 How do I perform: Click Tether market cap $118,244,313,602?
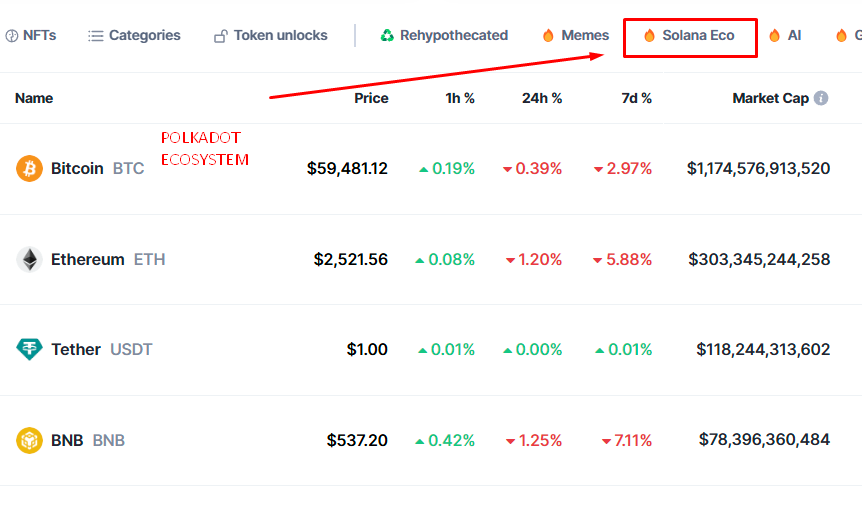coord(763,349)
